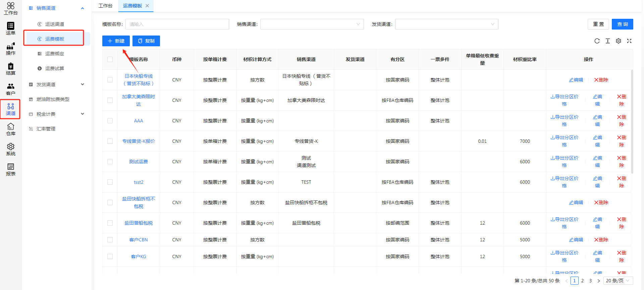644x290 pixels.
Task: Click the table's vertical scrollbar
Action: coord(632,121)
